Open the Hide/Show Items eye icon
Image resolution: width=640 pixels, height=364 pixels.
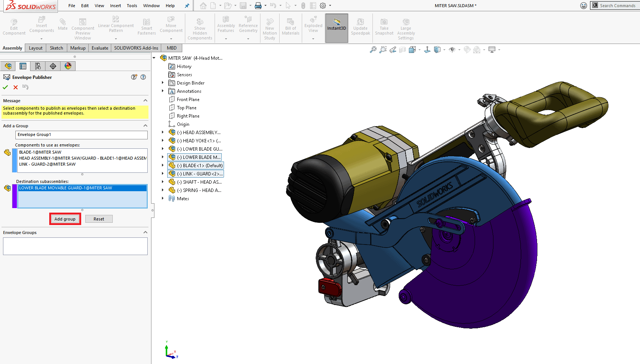(452, 50)
